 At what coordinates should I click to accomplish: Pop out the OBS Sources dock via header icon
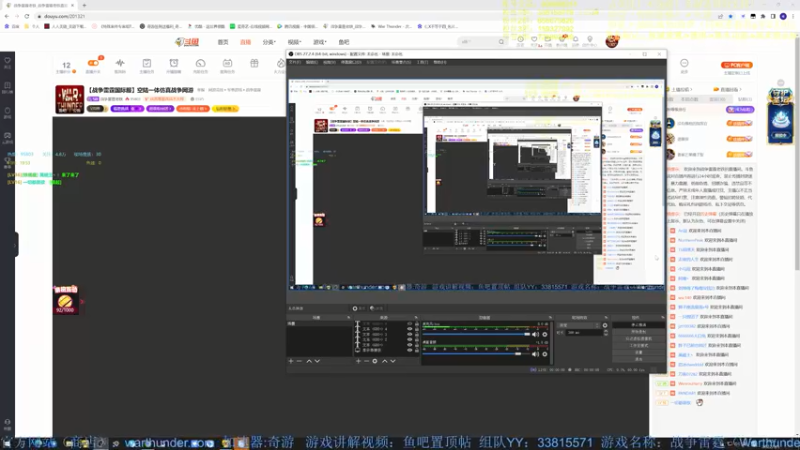point(416,317)
